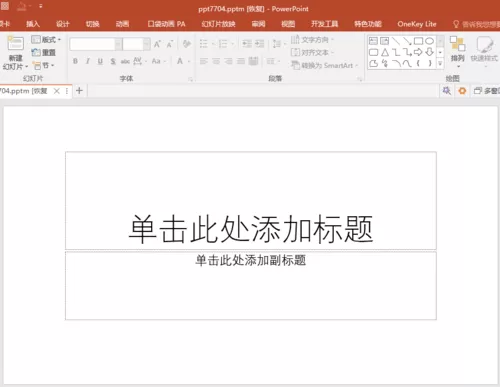Select the Scribble shape tool
The height and width of the screenshot is (387, 500).
(x=385, y=63)
